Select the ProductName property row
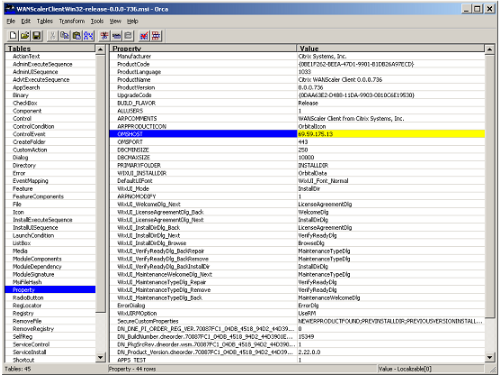The height and width of the screenshot is (381, 500). (x=297, y=80)
